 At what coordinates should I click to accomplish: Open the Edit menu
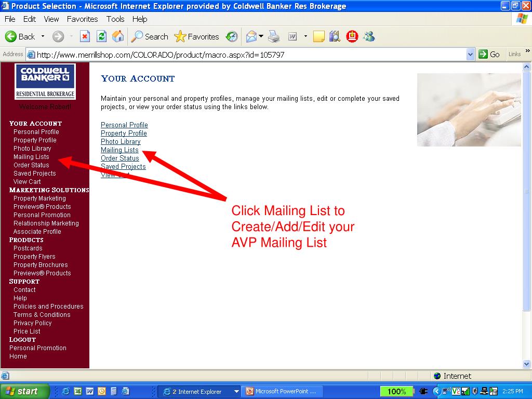click(30, 19)
